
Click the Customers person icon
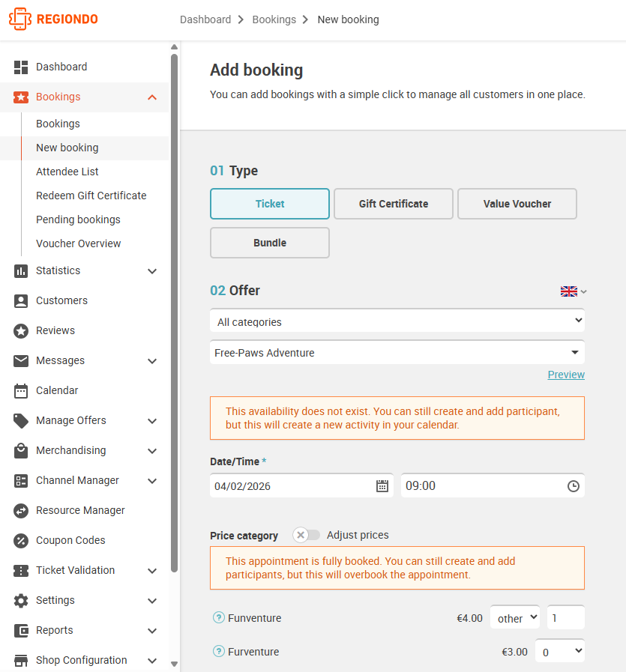(20, 300)
